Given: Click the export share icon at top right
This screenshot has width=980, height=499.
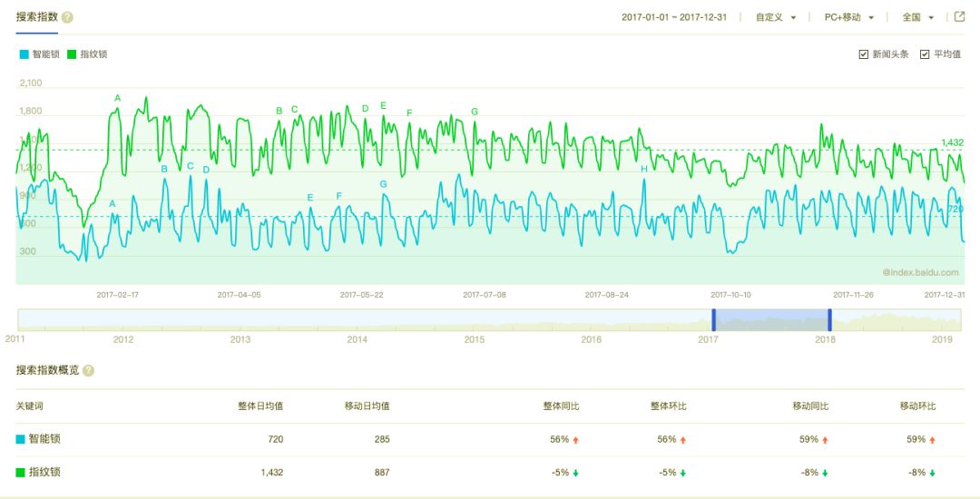Looking at the screenshot, I should coord(959,16).
